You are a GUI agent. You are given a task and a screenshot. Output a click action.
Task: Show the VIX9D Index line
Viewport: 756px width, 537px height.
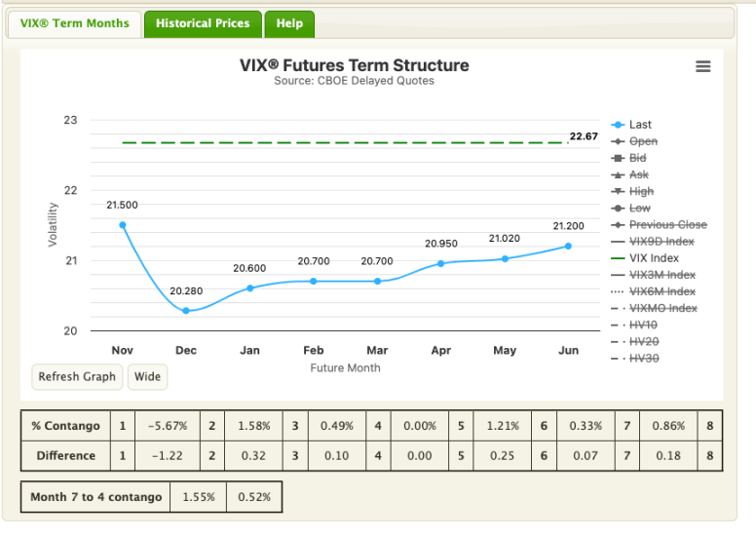coord(653,242)
